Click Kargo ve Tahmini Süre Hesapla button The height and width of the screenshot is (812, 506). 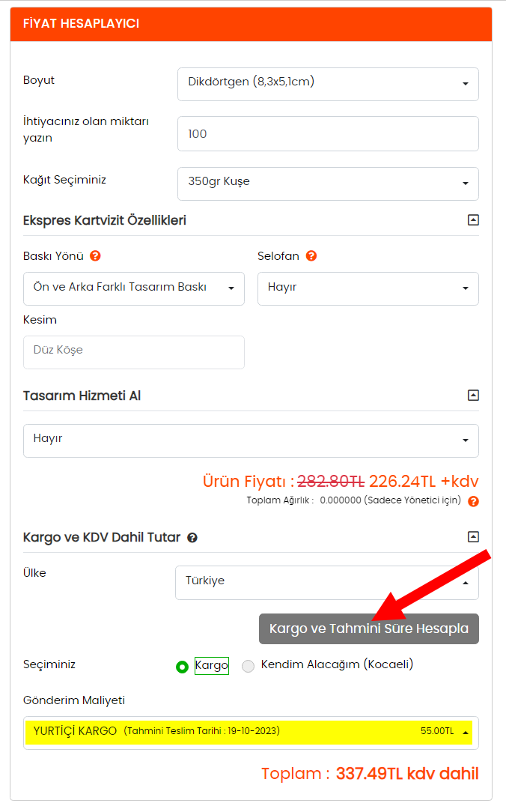coord(369,628)
